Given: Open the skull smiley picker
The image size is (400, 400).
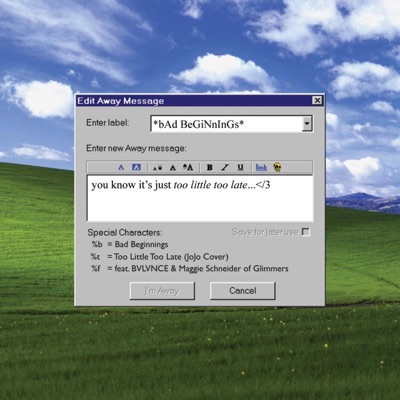Looking at the screenshot, I should coord(277,167).
